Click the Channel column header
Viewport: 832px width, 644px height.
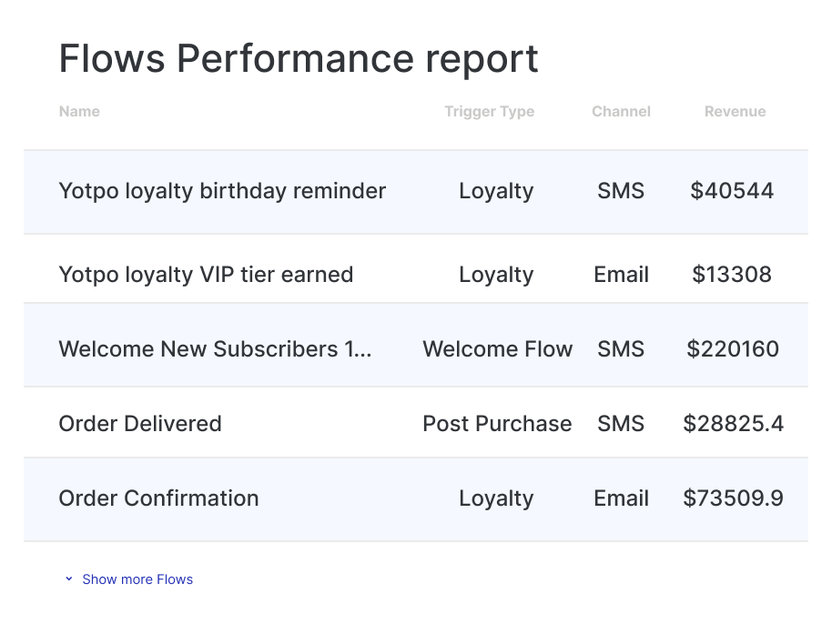pyautogui.click(x=621, y=112)
